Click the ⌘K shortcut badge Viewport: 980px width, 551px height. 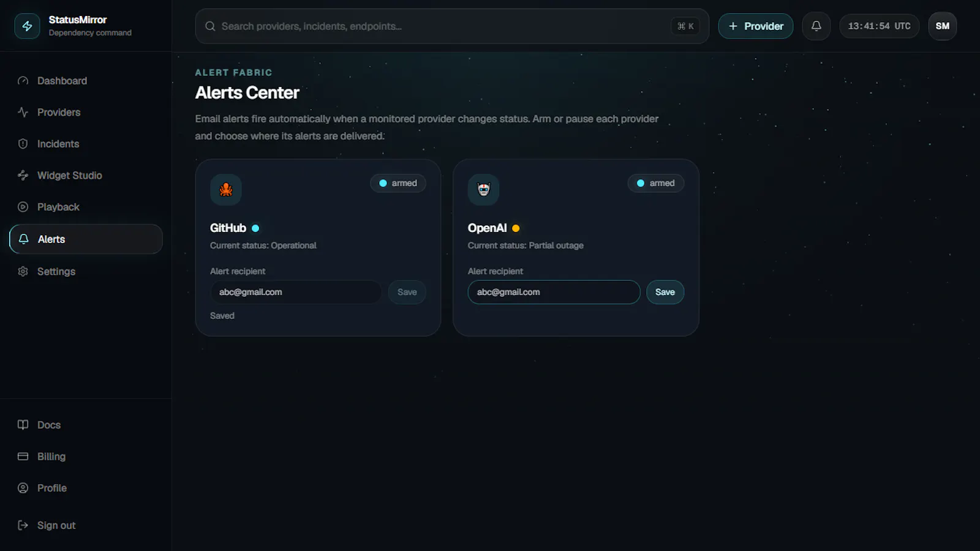click(x=685, y=26)
